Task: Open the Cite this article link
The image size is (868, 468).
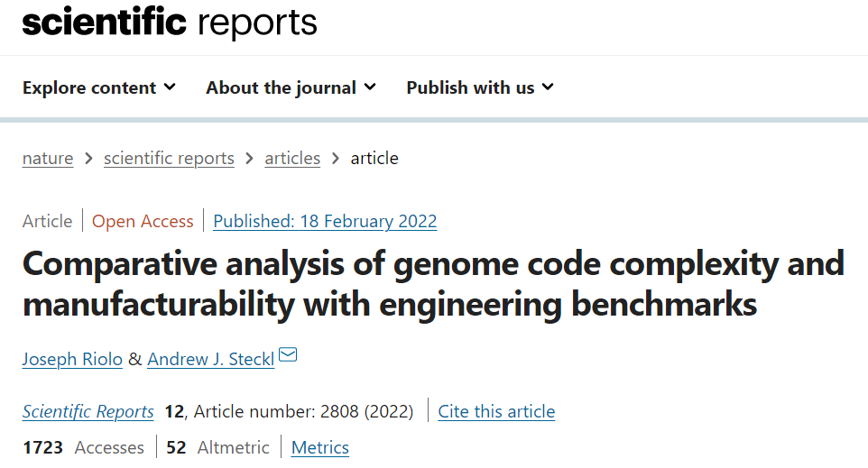Action: pyautogui.click(x=496, y=412)
